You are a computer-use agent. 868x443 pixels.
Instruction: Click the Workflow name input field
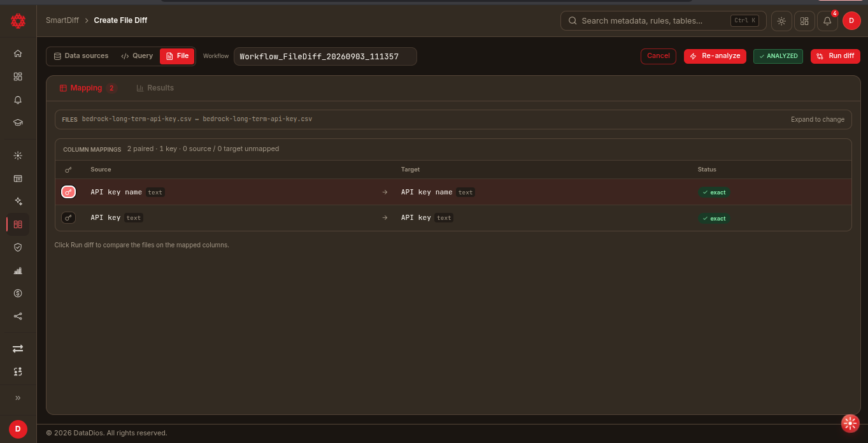pyautogui.click(x=325, y=56)
